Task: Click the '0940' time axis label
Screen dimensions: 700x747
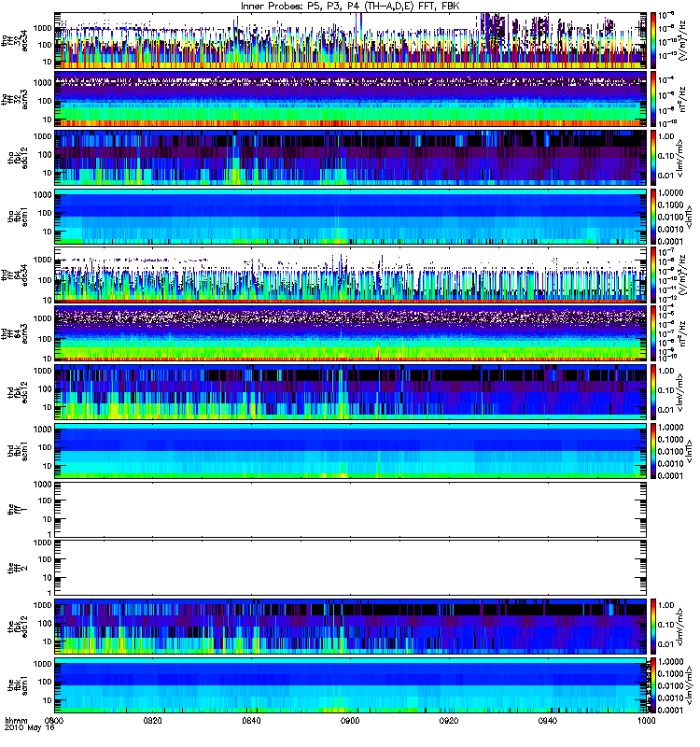Action: click(x=547, y=720)
